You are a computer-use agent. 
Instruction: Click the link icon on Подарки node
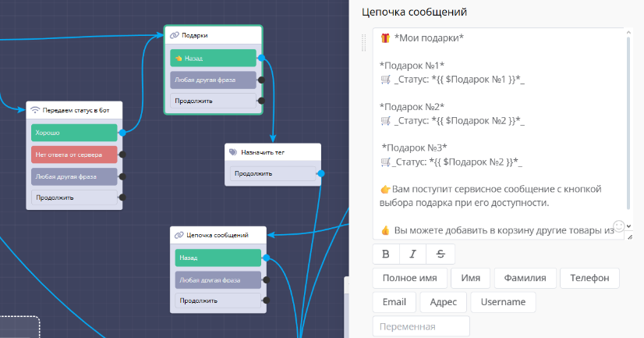[174, 35]
